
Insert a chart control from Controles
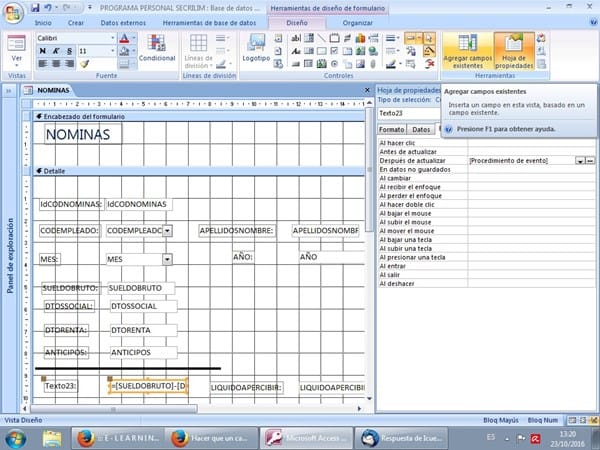click(360, 38)
